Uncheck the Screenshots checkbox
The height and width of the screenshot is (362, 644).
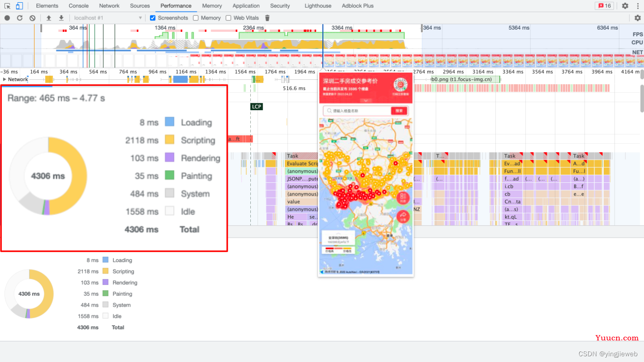153,18
